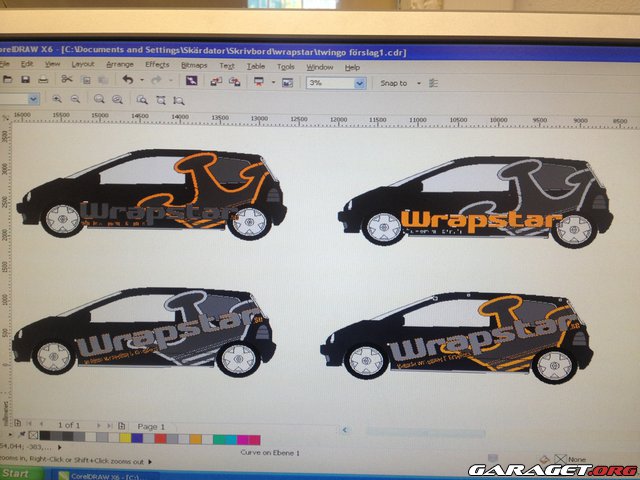Screen dimensions: 640x480
Task: Click the Zoom Out magnifier icon
Action: 75,100
